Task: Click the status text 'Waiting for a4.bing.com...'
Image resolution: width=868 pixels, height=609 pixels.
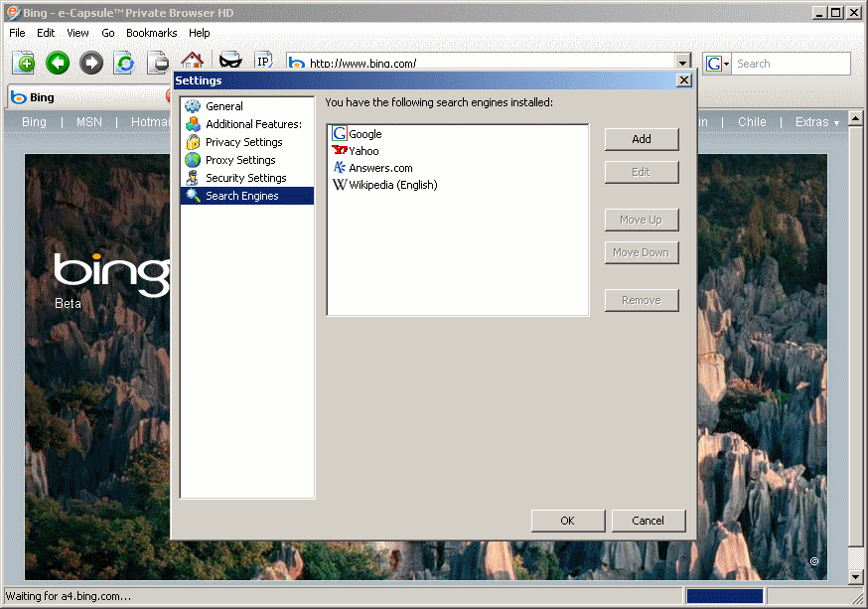Action: (69, 596)
